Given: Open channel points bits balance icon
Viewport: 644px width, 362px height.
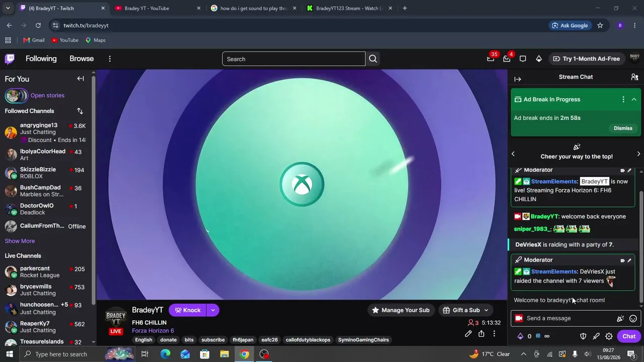Looking at the screenshot, I should pyautogui.click(x=521, y=336).
